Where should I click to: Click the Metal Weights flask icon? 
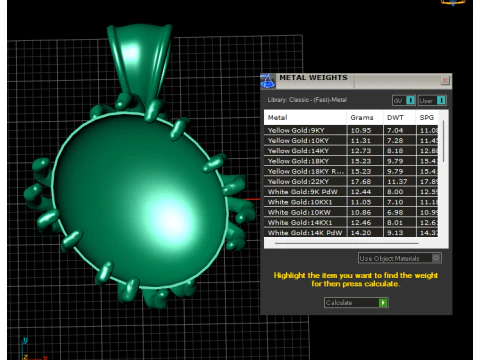point(268,81)
